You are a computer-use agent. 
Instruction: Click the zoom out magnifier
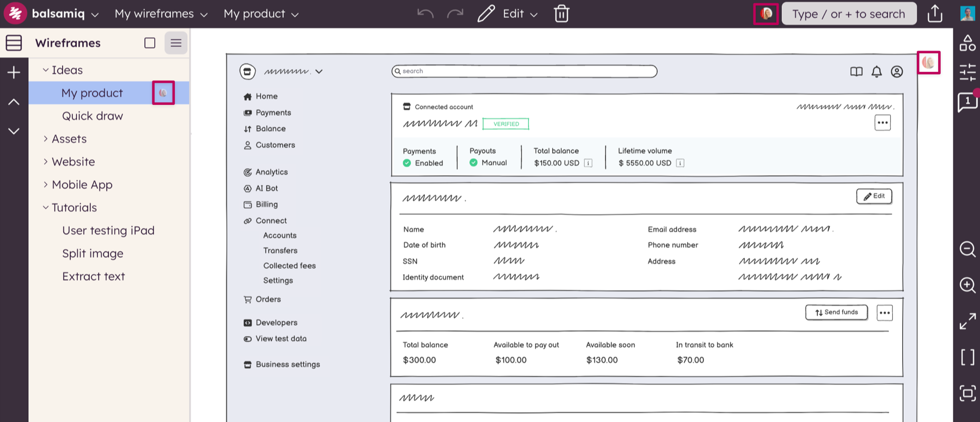967,249
